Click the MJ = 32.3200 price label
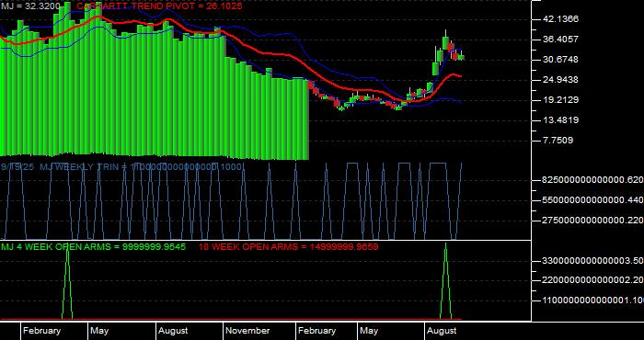 point(30,6)
